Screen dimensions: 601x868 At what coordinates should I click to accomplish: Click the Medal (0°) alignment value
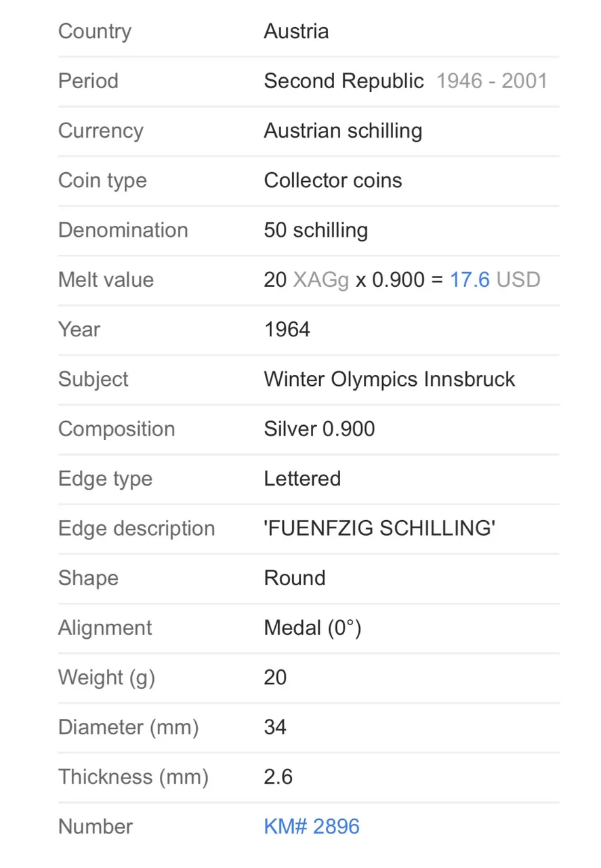tap(312, 628)
